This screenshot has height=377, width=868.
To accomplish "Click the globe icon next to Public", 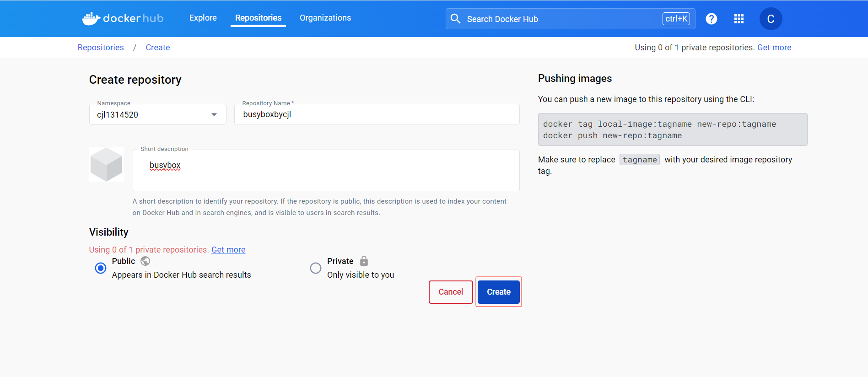I will point(145,261).
